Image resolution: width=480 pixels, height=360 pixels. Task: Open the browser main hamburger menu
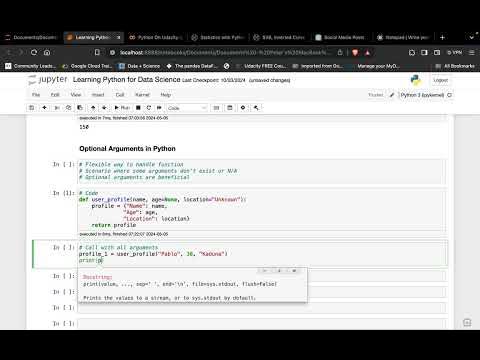(472, 52)
